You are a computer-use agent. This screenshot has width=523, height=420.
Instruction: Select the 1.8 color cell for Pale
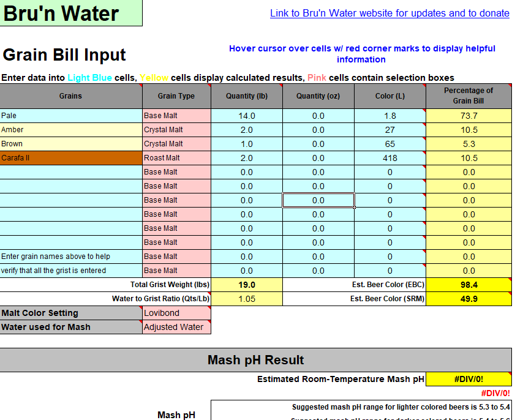pyautogui.click(x=390, y=116)
